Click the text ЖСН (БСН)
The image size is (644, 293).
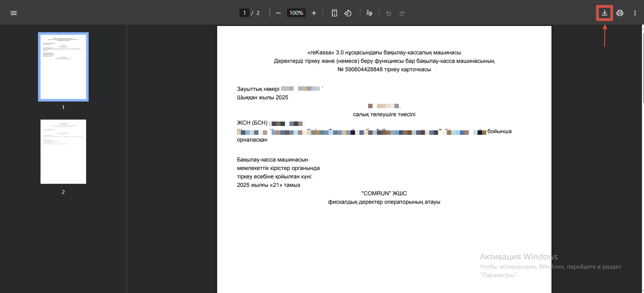click(x=252, y=123)
